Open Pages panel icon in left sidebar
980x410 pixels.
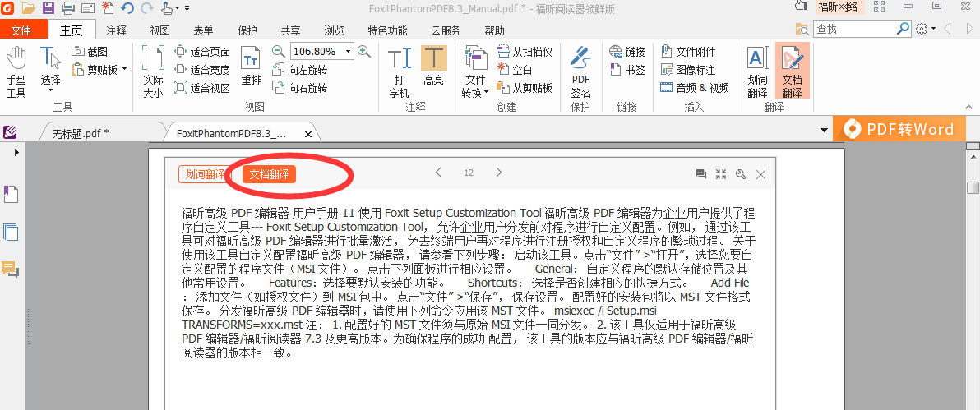point(11,232)
